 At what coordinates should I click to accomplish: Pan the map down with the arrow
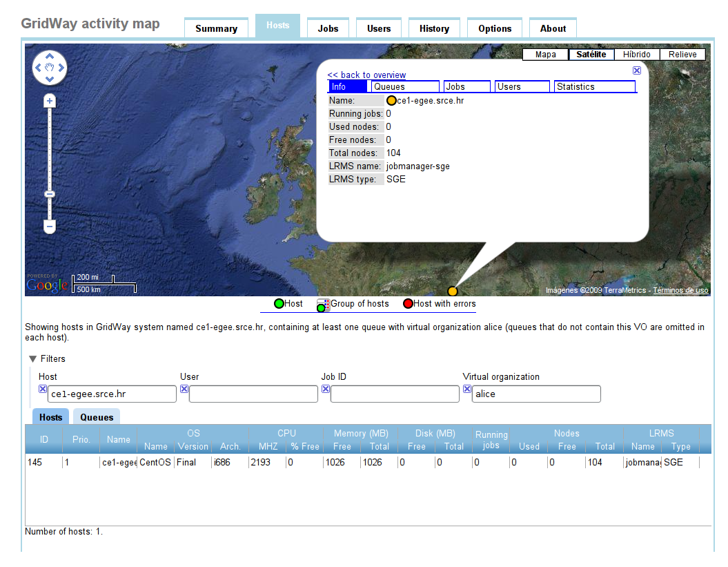50,79
